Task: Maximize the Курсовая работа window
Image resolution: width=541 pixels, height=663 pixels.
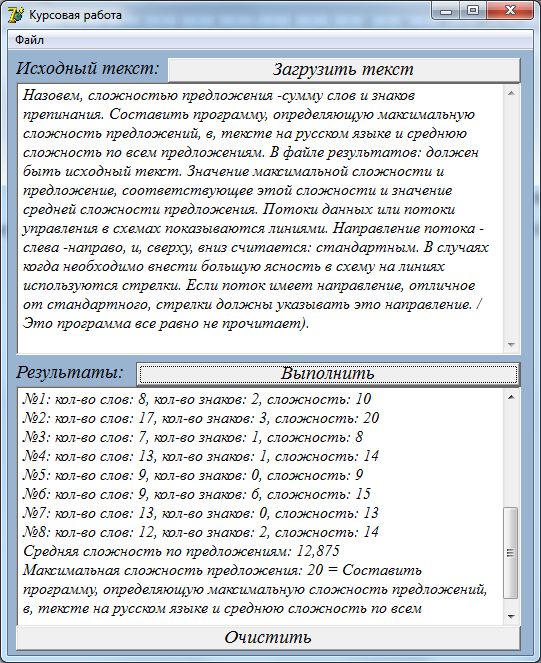Action: (x=472, y=10)
